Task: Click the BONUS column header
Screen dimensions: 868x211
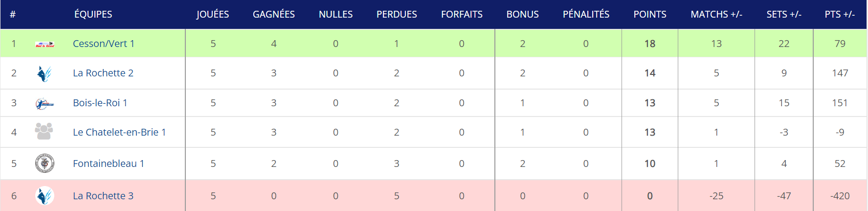Action: point(522,14)
